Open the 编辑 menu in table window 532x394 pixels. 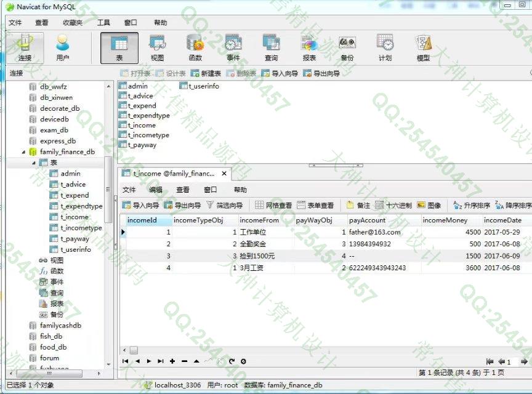156,190
